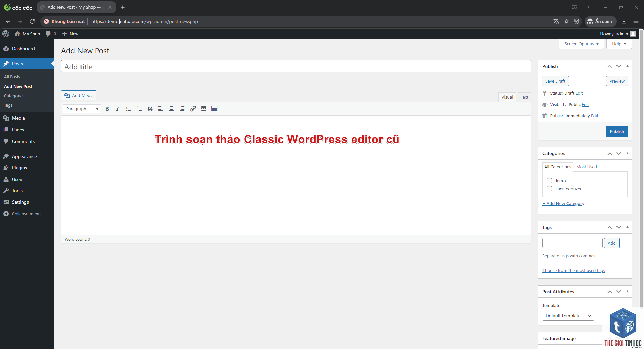This screenshot has width=644, height=349.
Task: Open comments bubble in admin bar
Action: [x=51, y=34]
